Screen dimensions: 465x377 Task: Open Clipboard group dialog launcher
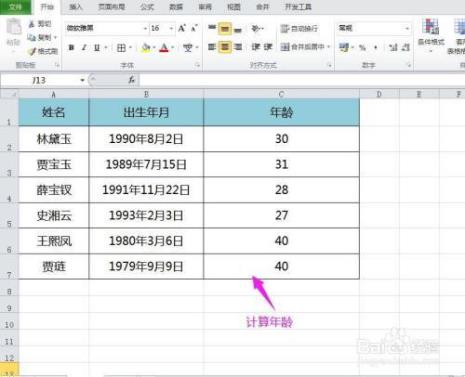click(57, 65)
